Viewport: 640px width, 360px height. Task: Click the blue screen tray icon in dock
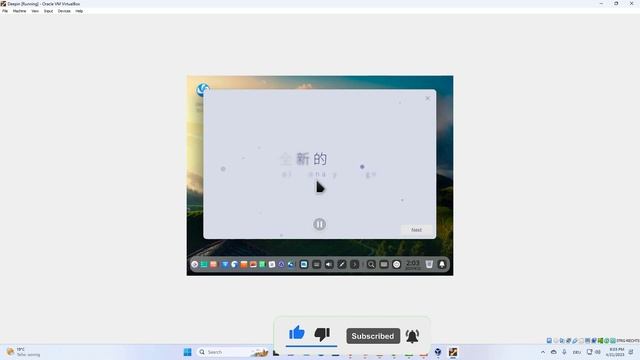304,264
